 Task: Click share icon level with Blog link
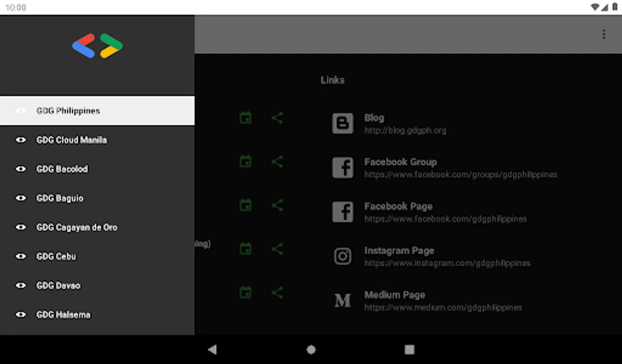click(x=277, y=118)
